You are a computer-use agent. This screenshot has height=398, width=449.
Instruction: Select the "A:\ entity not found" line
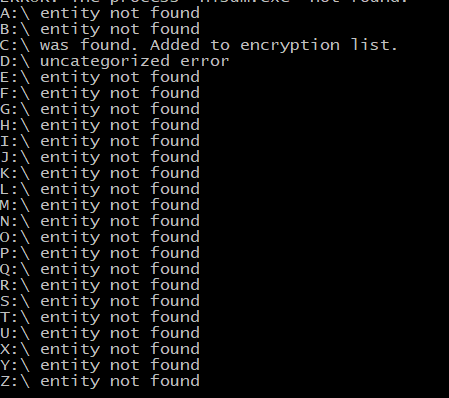(x=100, y=14)
